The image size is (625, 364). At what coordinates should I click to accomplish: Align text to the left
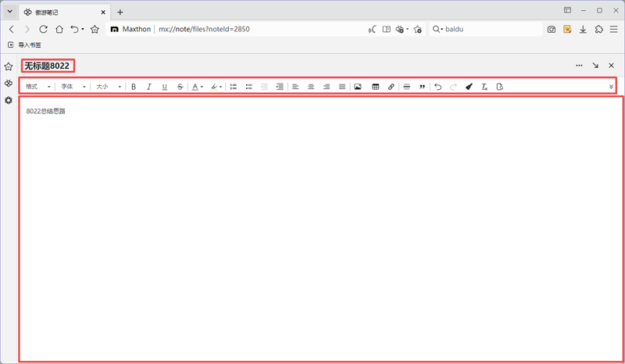295,87
